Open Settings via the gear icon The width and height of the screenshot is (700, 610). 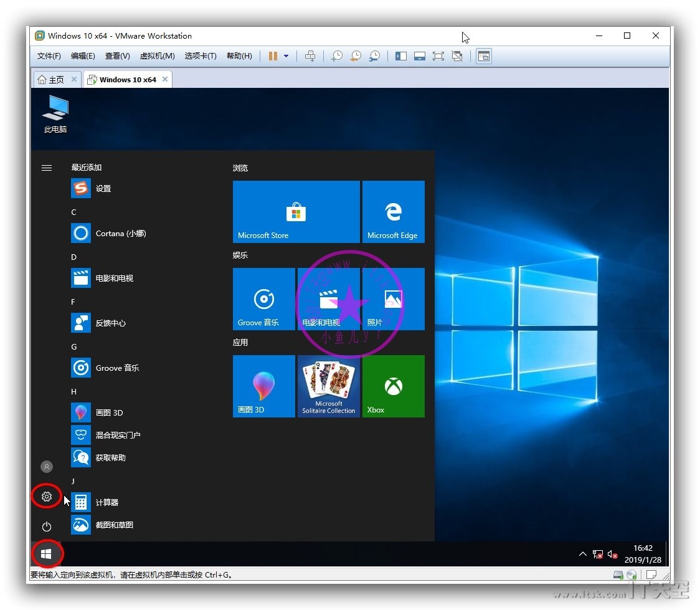pos(47,497)
